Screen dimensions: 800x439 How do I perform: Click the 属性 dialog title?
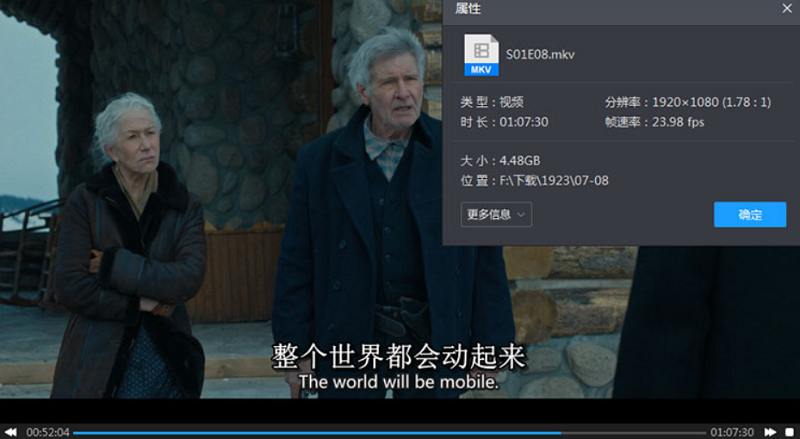tap(468, 9)
